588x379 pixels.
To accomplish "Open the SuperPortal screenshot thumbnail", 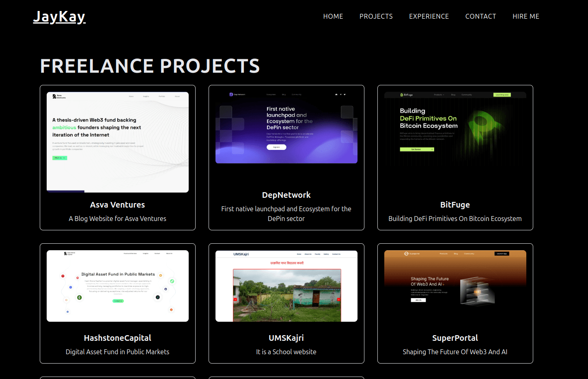I will coord(455,286).
